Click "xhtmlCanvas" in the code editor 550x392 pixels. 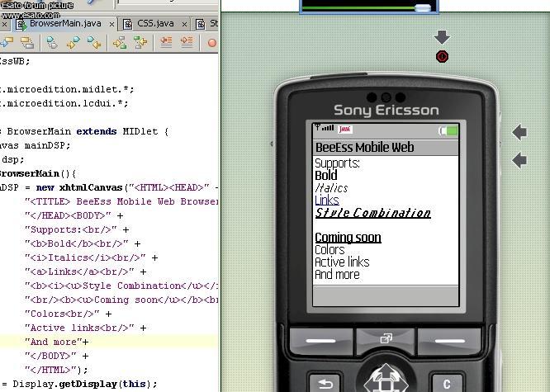(91, 187)
